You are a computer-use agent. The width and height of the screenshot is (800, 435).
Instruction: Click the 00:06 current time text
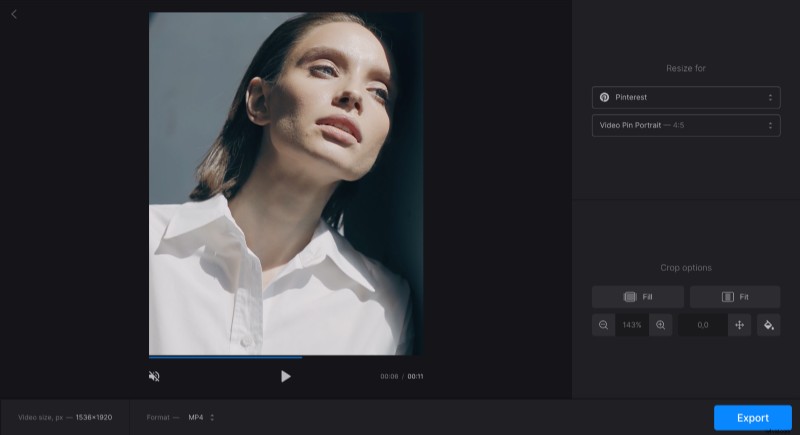(389, 376)
